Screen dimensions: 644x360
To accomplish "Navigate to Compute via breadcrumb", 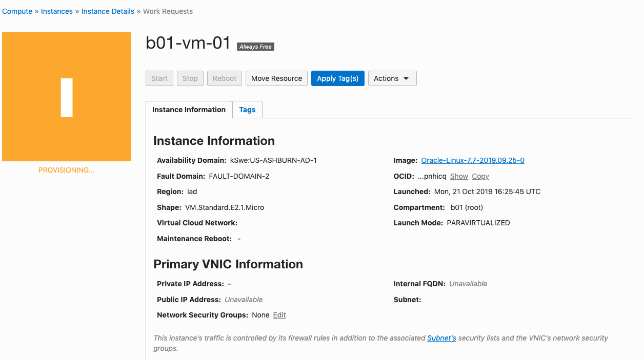I will click(17, 11).
